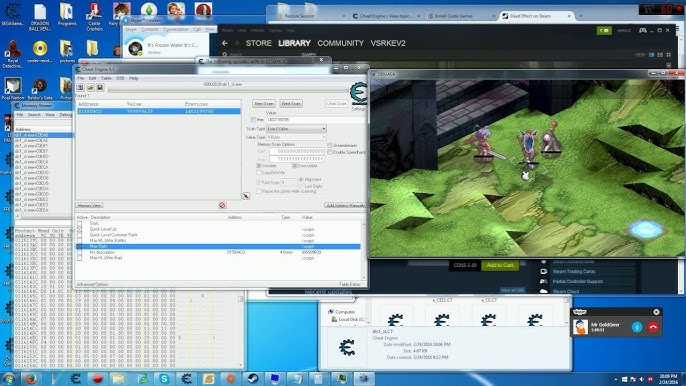The height and width of the screenshot is (386, 686).
Task: Click the save floppy icon in Cheat Engine
Action: 100,88
